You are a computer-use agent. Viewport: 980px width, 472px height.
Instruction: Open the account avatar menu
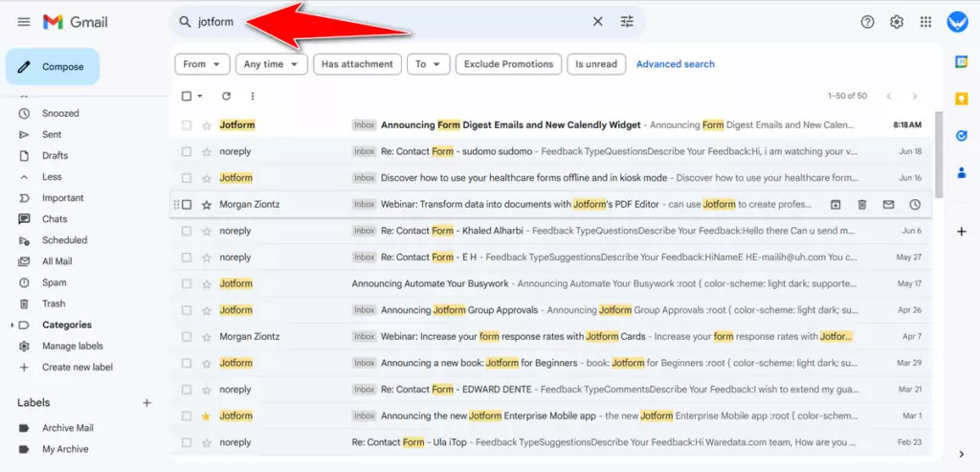[x=957, y=22]
